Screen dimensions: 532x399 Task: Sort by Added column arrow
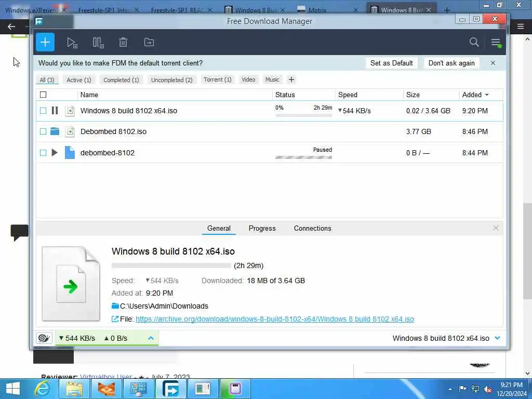[487, 95]
